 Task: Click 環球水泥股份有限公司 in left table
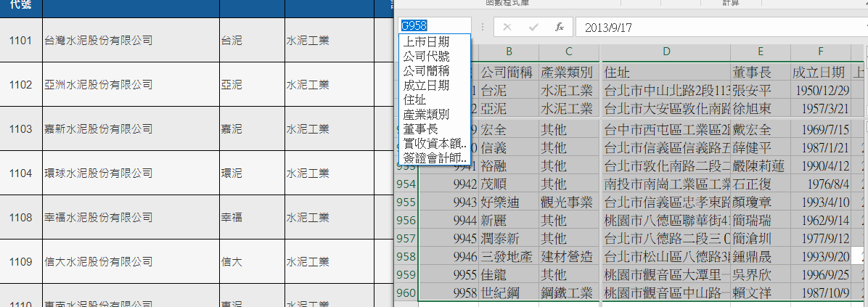point(98,173)
